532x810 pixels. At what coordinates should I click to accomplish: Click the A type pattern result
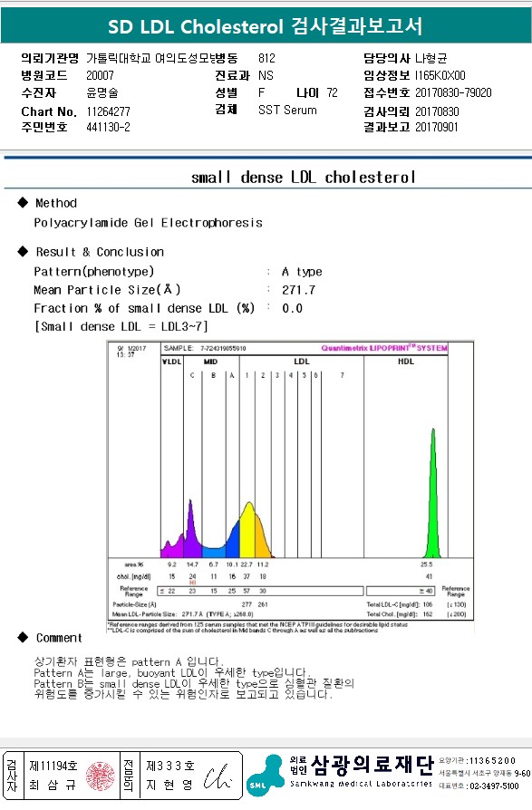(x=302, y=272)
